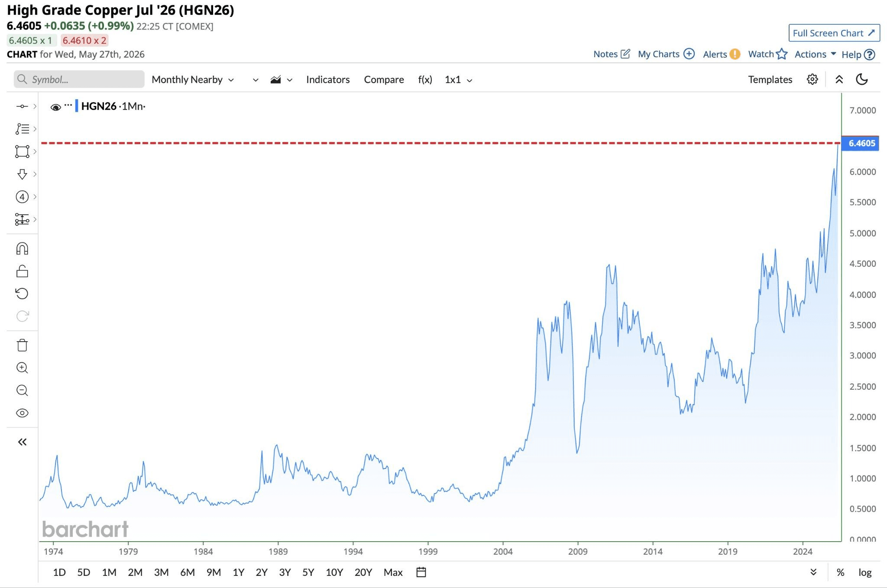The height and width of the screenshot is (588, 887).
Task: Open the calendar date range picker
Action: [x=421, y=572]
